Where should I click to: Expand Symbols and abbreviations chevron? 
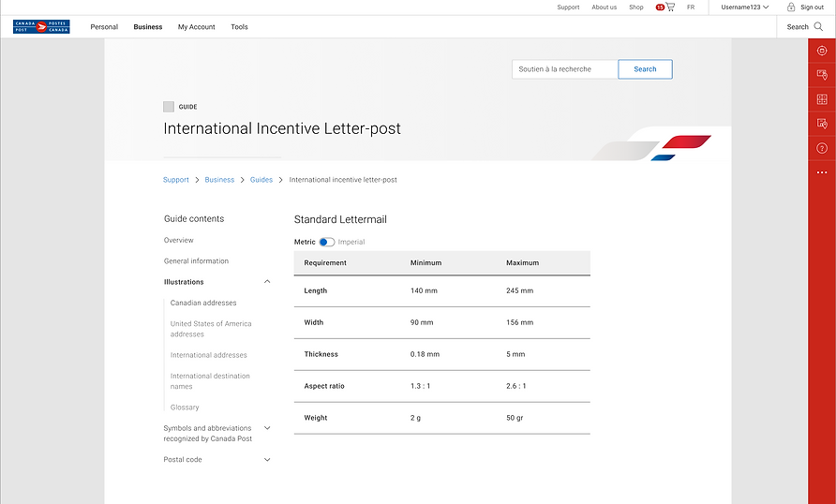pos(268,428)
